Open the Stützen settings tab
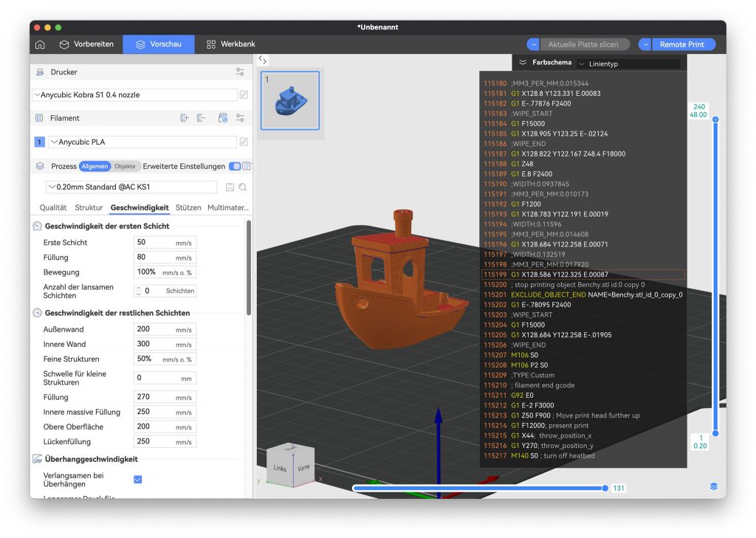 click(x=188, y=208)
